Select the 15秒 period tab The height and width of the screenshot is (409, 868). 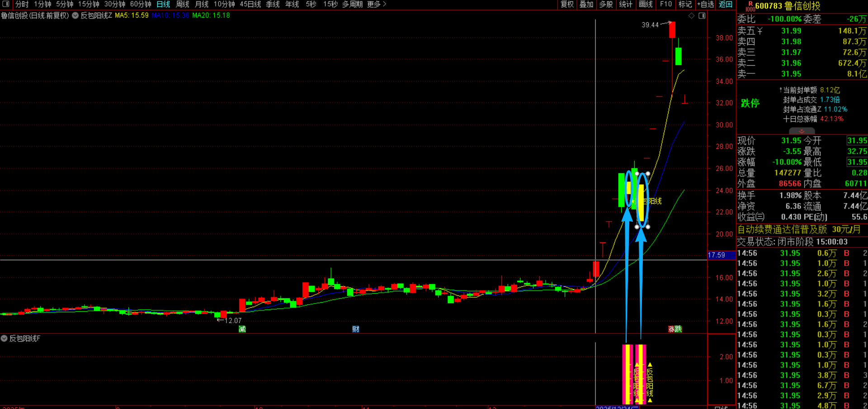[330, 4]
